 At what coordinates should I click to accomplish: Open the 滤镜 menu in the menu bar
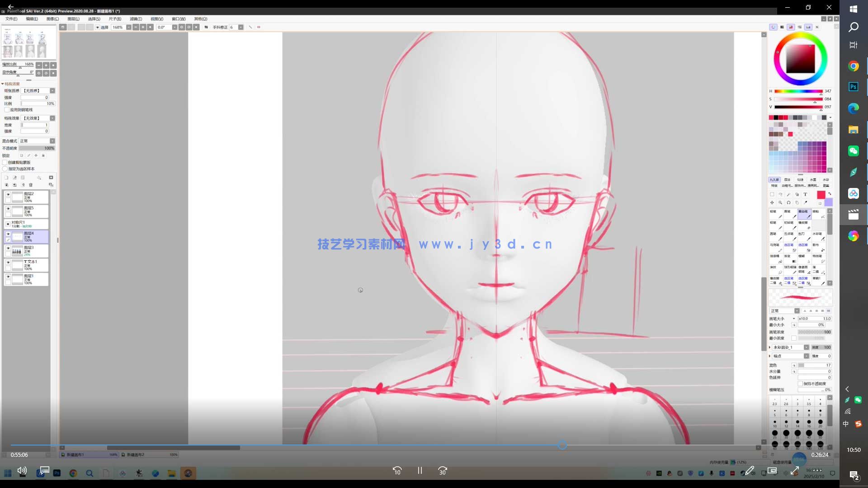pos(137,19)
